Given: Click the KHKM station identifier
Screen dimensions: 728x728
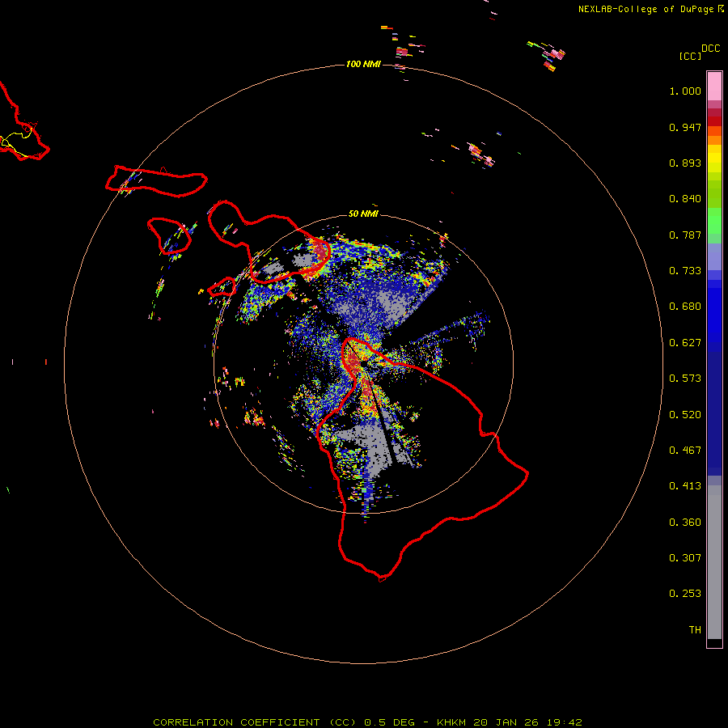Looking at the screenshot, I should 451,722.
